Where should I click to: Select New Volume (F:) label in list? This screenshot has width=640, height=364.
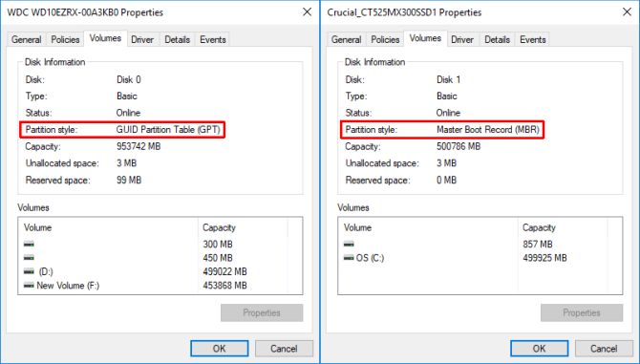pos(68,286)
